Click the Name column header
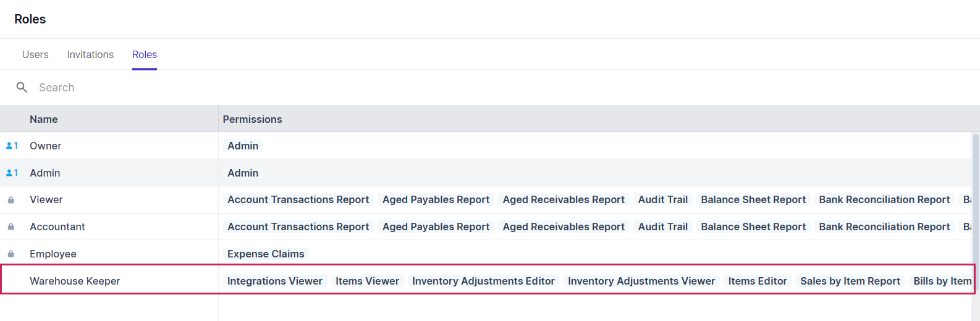The width and height of the screenshot is (980, 321). pos(44,119)
